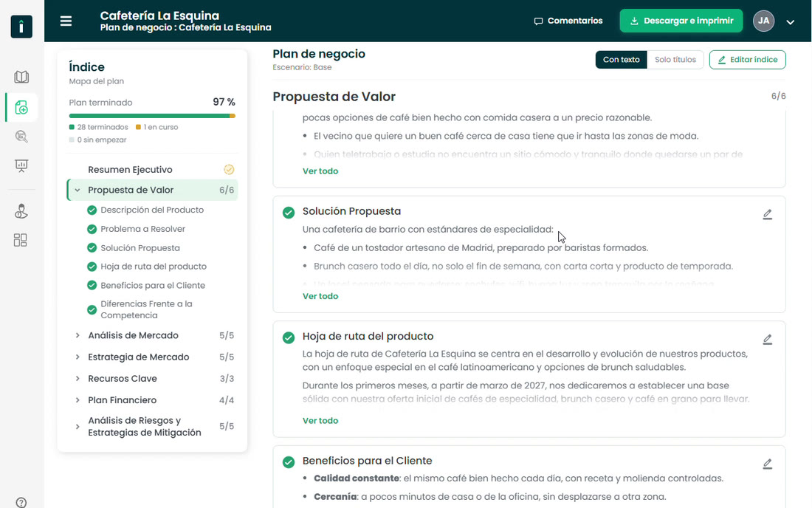This screenshot has height=508, width=812.
Task: Edit the Beneficios para el Cliente section
Action: 768,464
